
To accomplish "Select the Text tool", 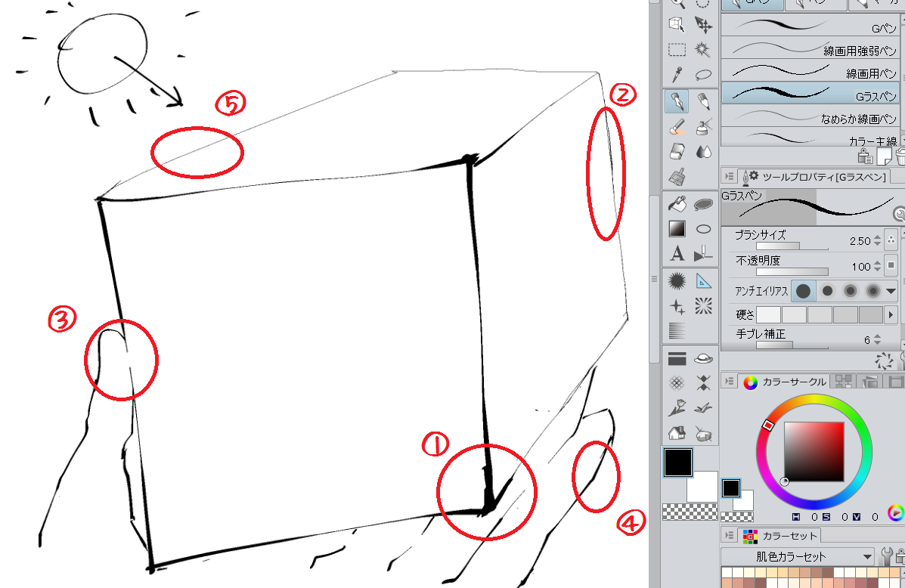I will 677,253.
